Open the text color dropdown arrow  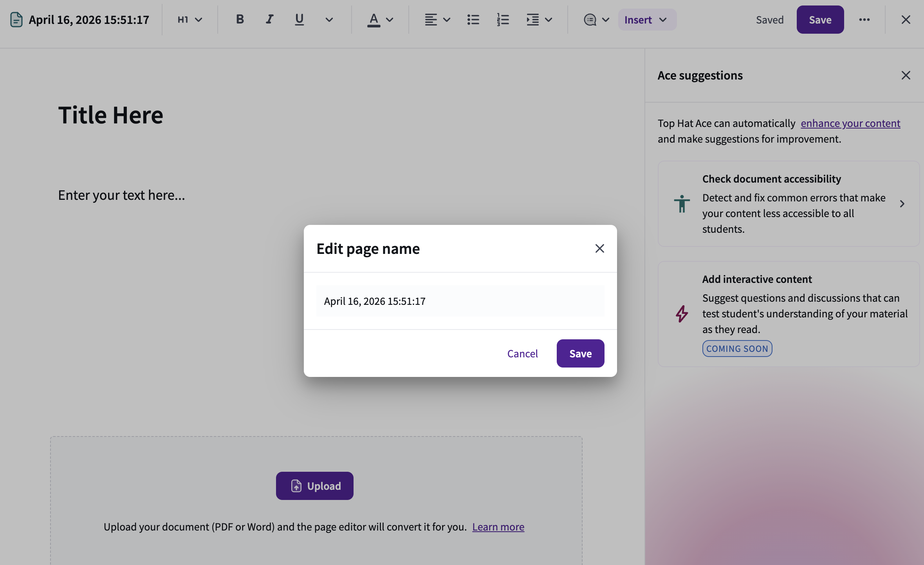390,20
